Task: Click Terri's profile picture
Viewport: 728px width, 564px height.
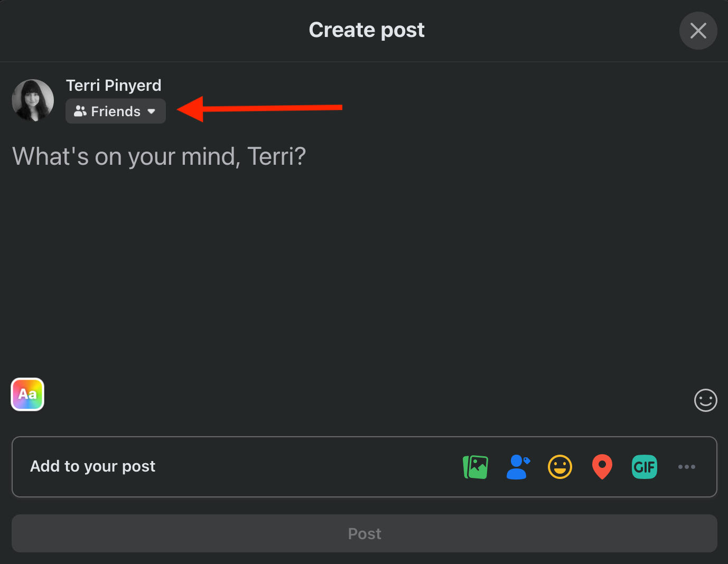Action: (x=33, y=100)
